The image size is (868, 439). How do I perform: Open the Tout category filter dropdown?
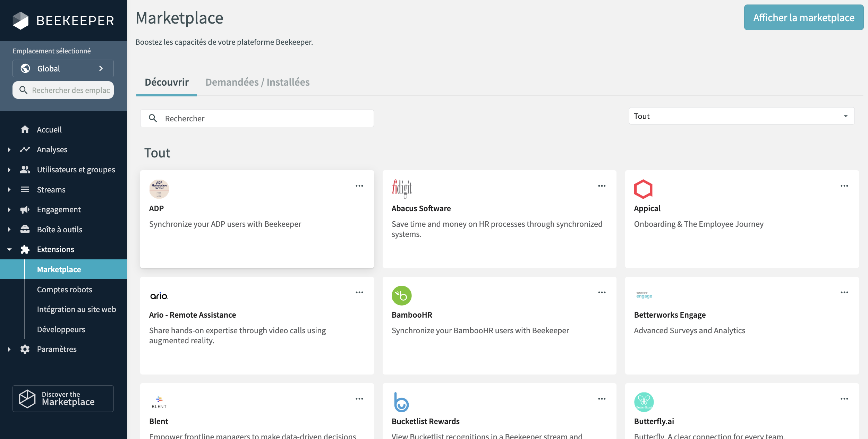click(x=742, y=116)
